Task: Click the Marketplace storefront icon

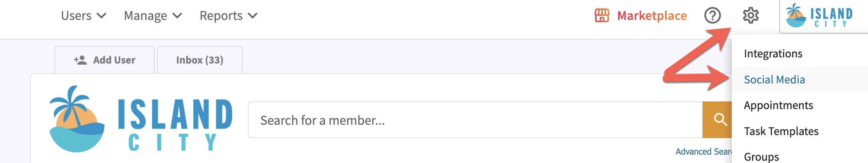Action: (x=602, y=16)
